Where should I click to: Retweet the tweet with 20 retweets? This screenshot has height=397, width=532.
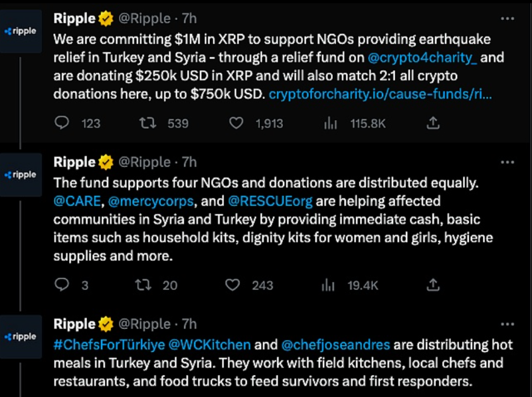[142, 285]
